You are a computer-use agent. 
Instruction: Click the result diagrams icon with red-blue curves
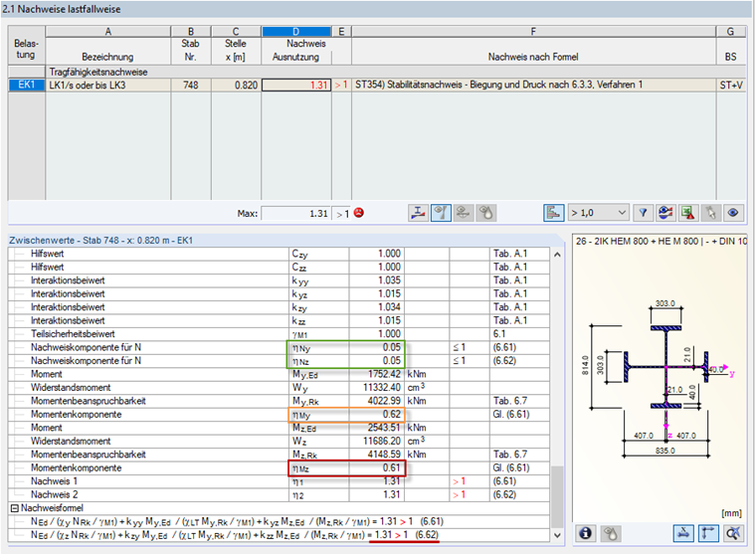tap(665, 213)
